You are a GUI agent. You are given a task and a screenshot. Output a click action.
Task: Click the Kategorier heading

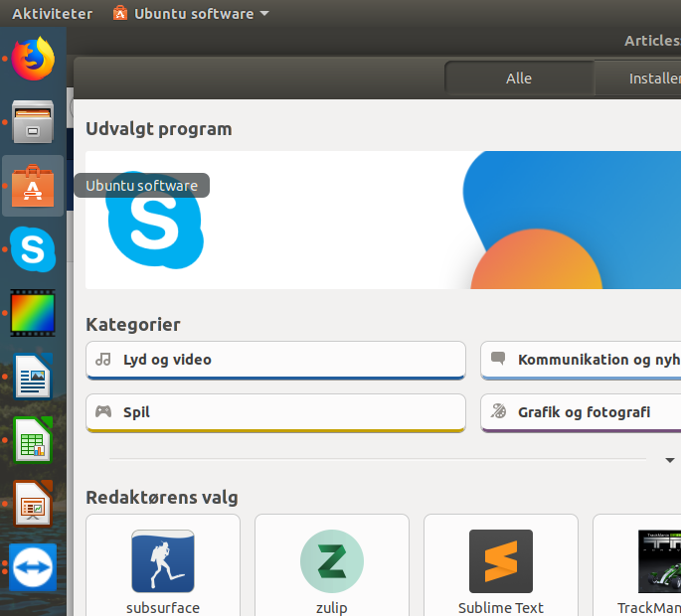pyautogui.click(x=133, y=324)
